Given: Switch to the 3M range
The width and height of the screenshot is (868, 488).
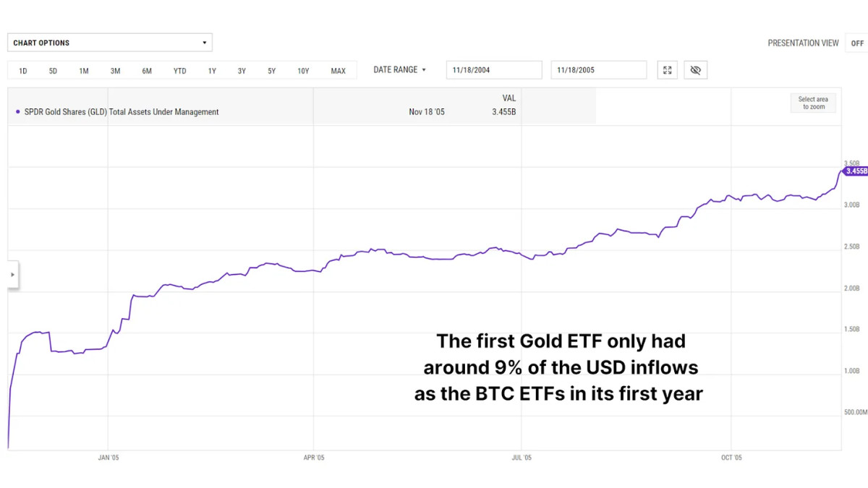Looking at the screenshot, I should [x=115, y=71].
